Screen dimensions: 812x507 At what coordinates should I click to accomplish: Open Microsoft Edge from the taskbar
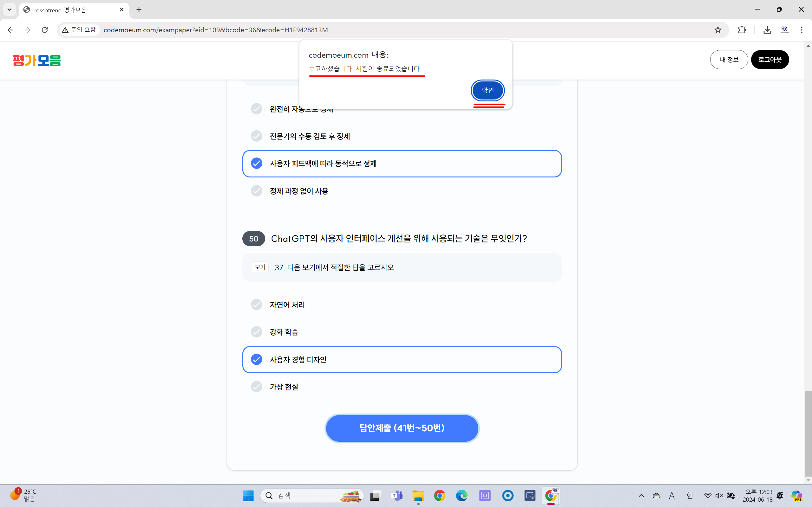tap(462, 496)
